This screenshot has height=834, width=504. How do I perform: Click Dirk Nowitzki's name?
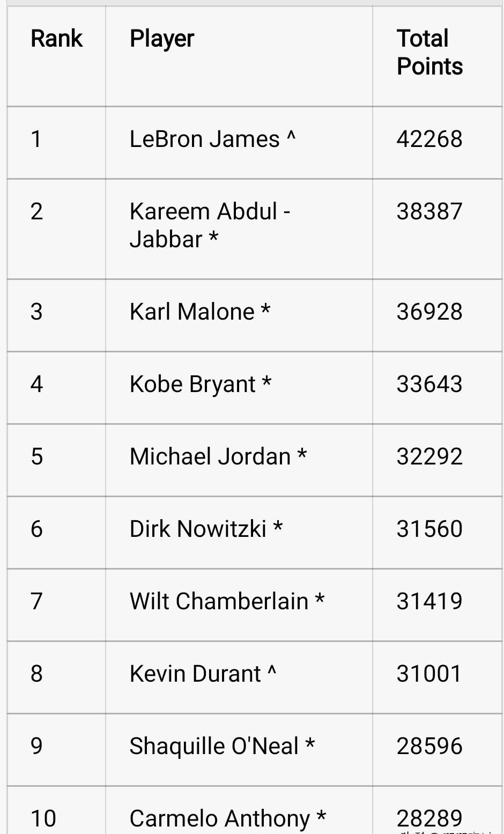pyautogui.click(x=198, y=529)
